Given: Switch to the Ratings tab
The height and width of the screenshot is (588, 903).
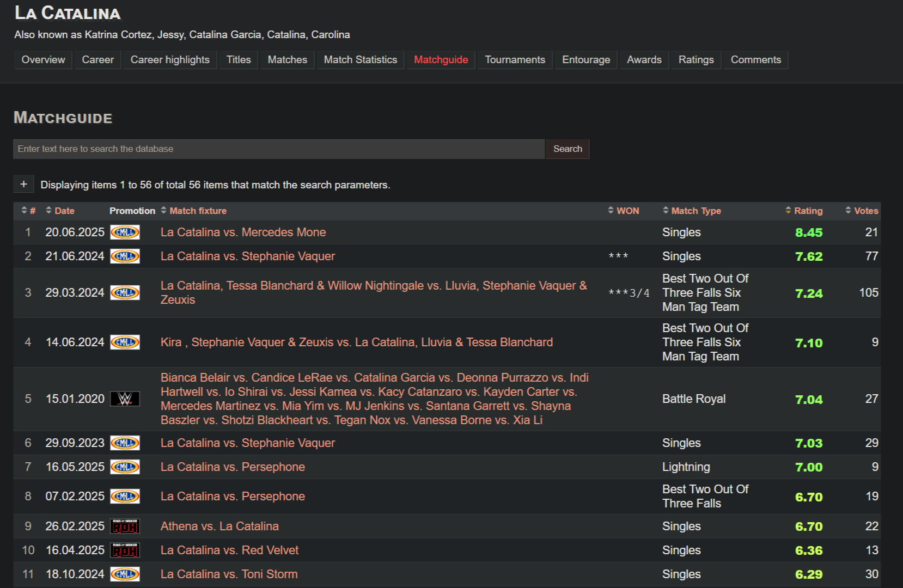Looking at the screenshot, I should click(696, 60).
